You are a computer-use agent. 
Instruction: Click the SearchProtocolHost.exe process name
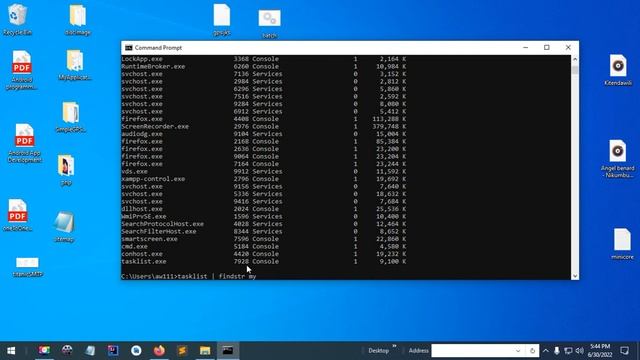pyautogui.click(x=162, y=224)
